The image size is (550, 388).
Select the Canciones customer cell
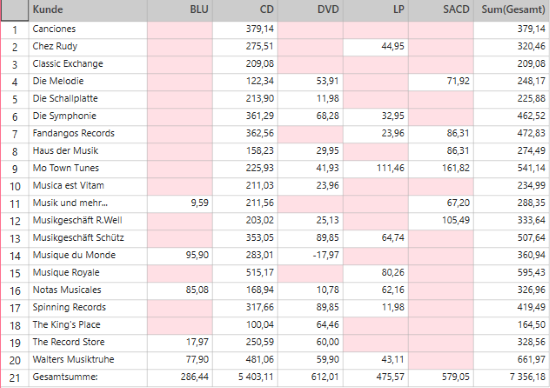88,29
